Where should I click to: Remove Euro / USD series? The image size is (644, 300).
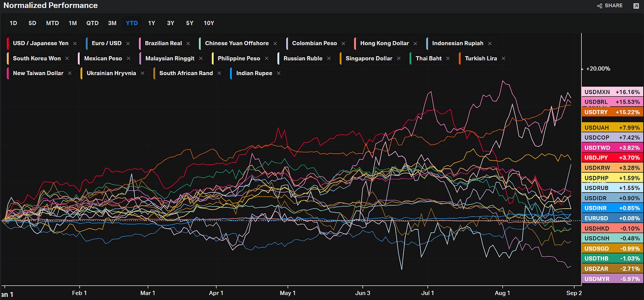[128, 43]
